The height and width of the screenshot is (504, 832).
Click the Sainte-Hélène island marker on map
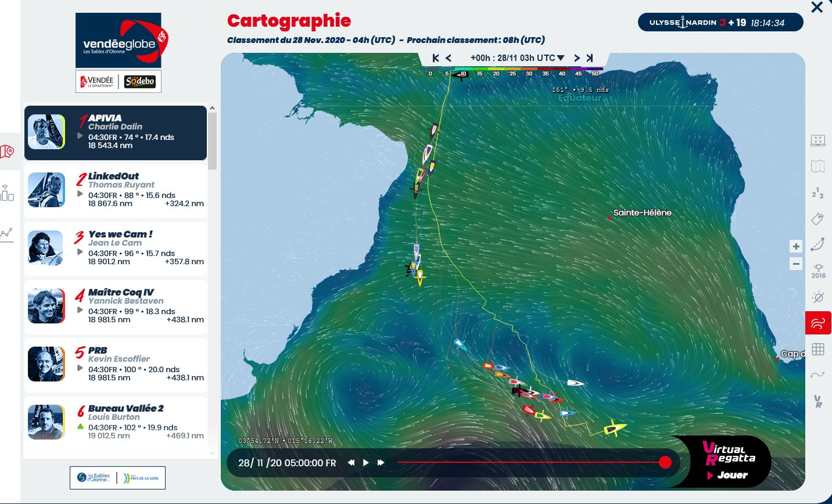[x=609, y=218]
